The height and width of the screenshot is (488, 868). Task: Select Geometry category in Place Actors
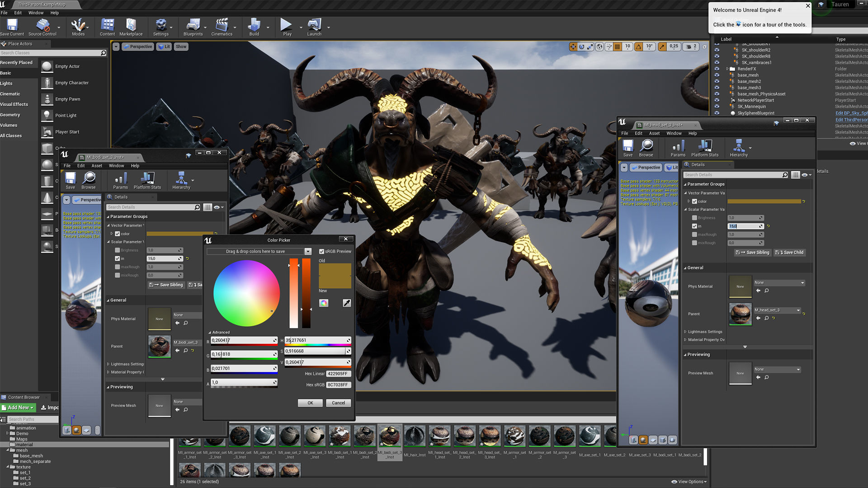[x=10, y=115]
